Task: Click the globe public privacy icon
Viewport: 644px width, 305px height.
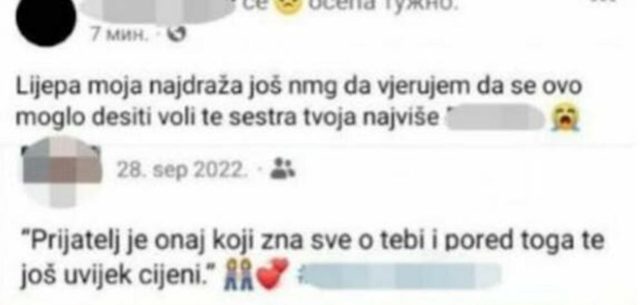Action: (x=176, y=35)
